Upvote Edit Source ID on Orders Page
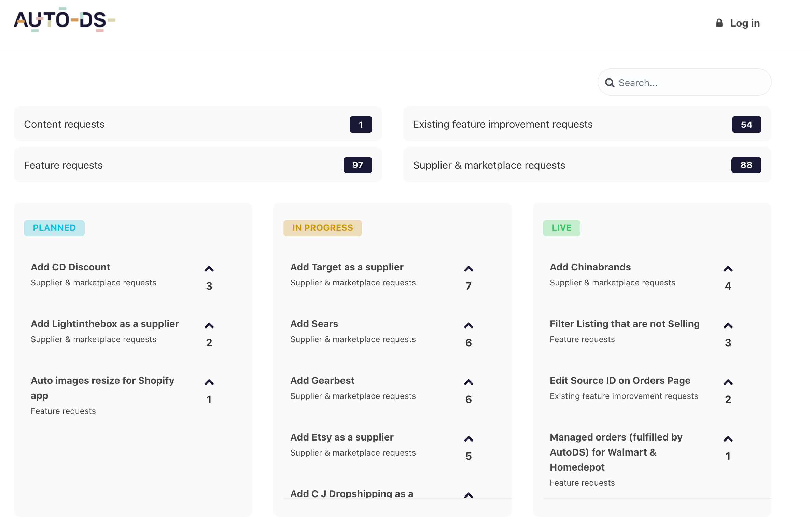This screenshot has height=517, width=812. point(728,382)
